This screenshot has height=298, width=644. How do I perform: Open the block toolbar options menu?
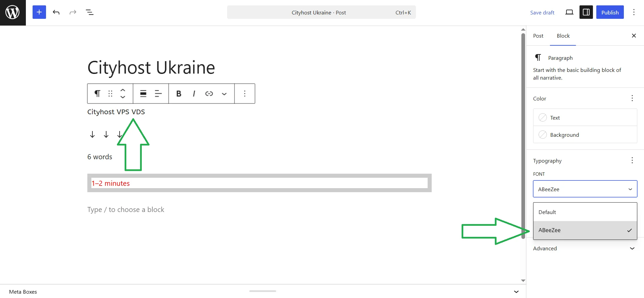pos(245,93)
